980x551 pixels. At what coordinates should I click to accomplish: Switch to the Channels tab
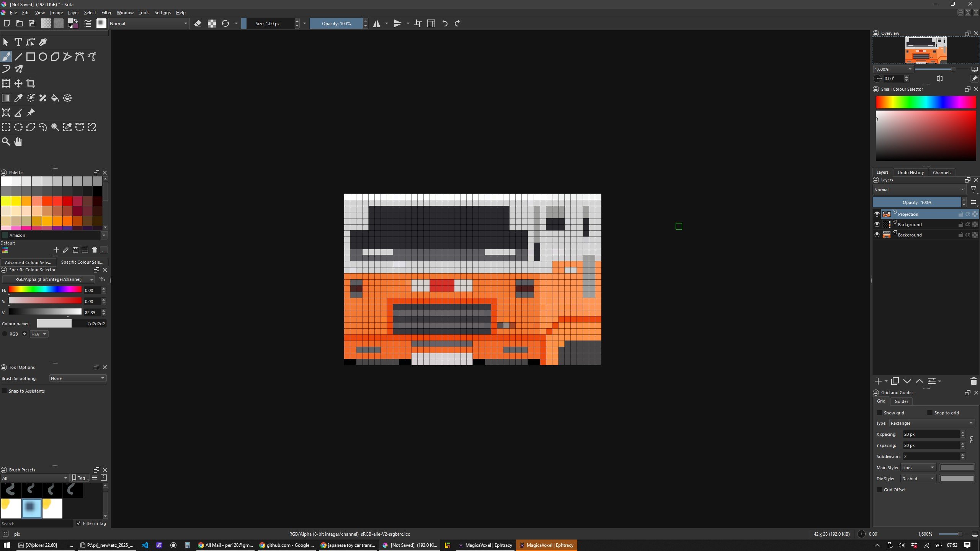(942, 172)
